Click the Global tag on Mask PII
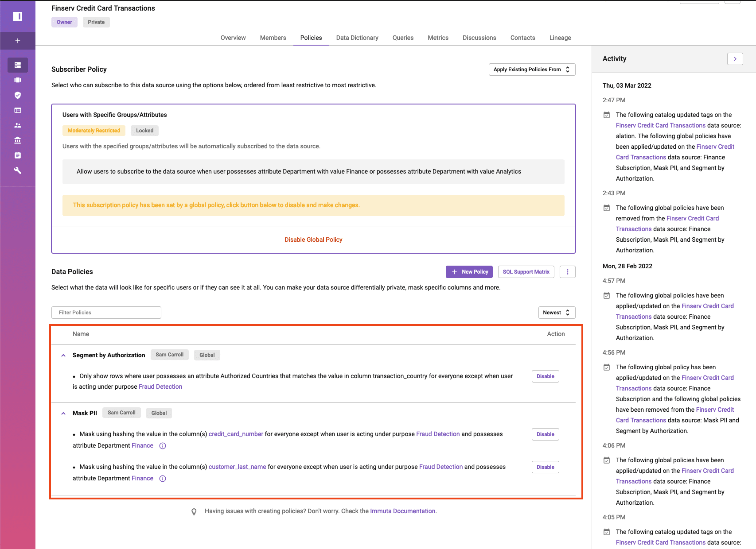Screen dimensions: 756x549 click(x=159, y=413)
